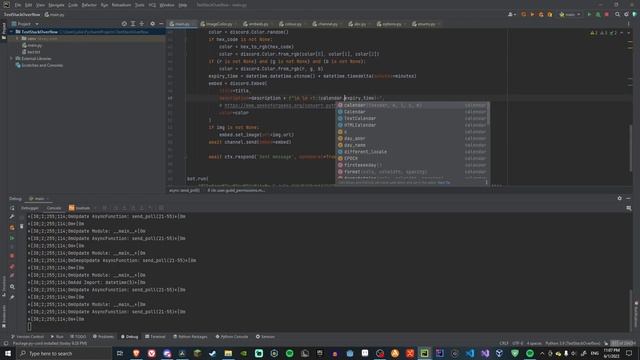The height and width of the screenshot is (360, 640).
Task: Open IDE settings gear in top toolbar
Action: [x=626, y=14]
